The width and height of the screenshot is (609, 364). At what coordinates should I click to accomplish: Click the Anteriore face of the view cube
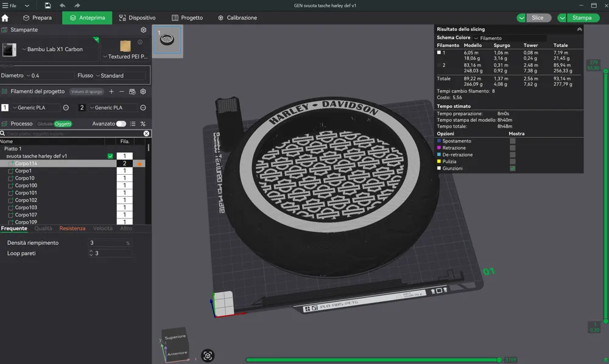[177, 353]
